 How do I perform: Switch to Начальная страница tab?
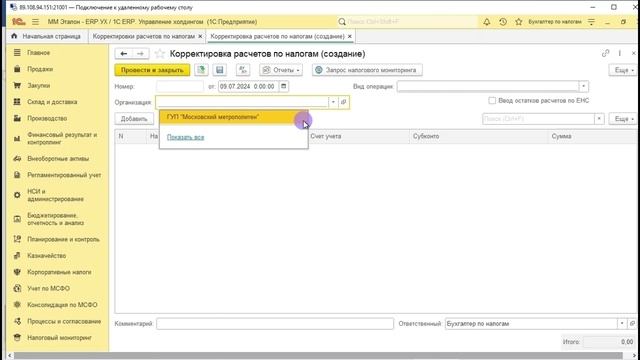pos(47,36)
